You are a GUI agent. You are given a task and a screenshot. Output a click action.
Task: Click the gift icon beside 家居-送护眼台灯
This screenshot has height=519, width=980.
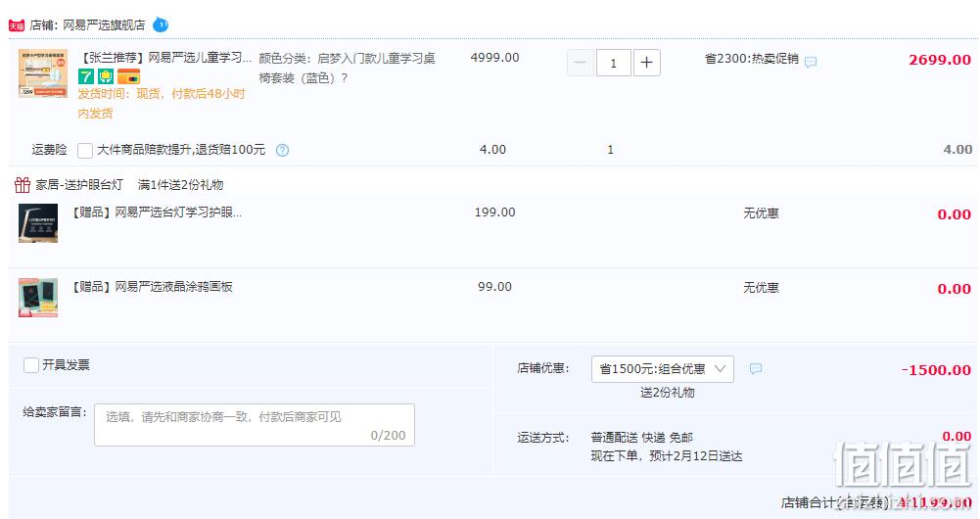point(23,184)
